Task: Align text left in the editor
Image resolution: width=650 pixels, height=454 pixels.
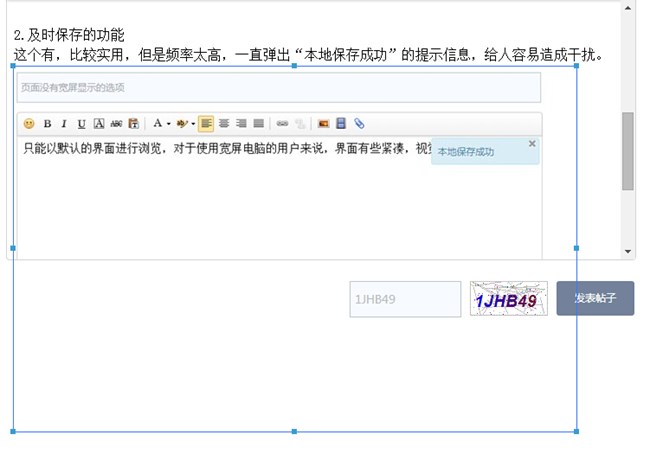Action: click(206, 124)
